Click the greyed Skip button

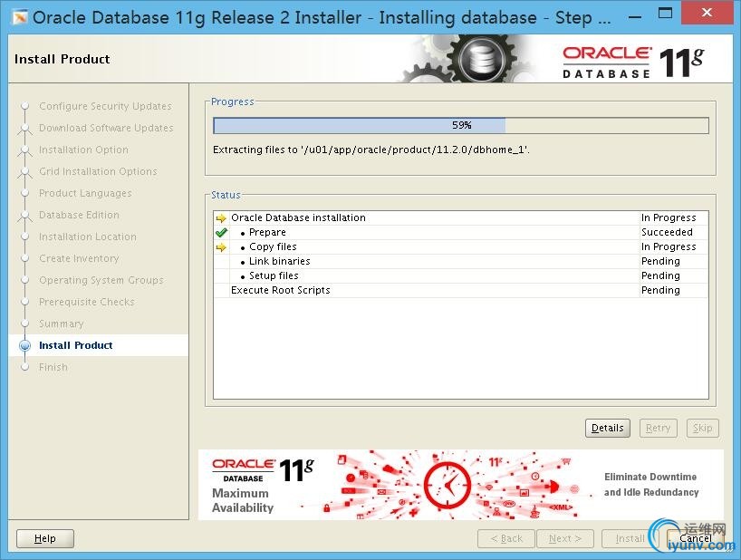702,428
